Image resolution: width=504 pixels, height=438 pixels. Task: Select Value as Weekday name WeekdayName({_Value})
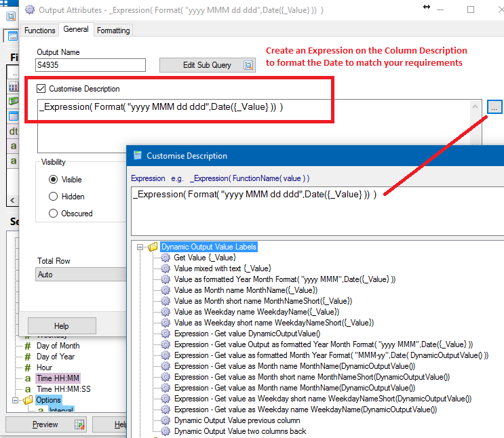click(256, 312)
